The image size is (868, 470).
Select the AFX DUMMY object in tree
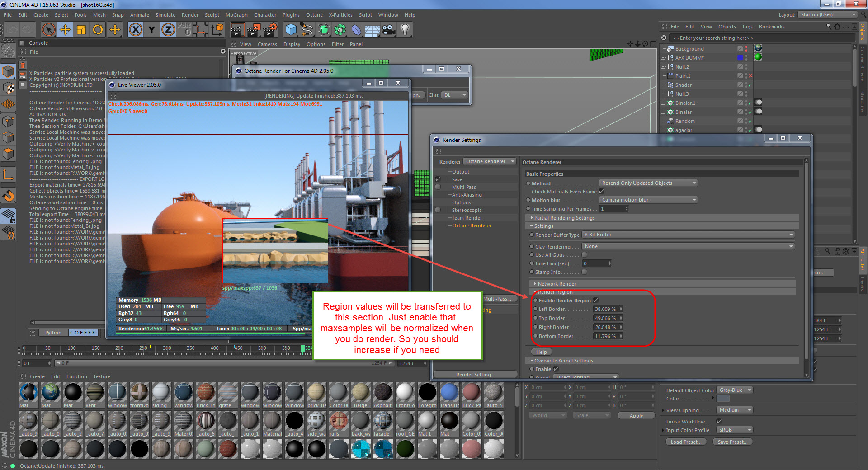[689, 58]
